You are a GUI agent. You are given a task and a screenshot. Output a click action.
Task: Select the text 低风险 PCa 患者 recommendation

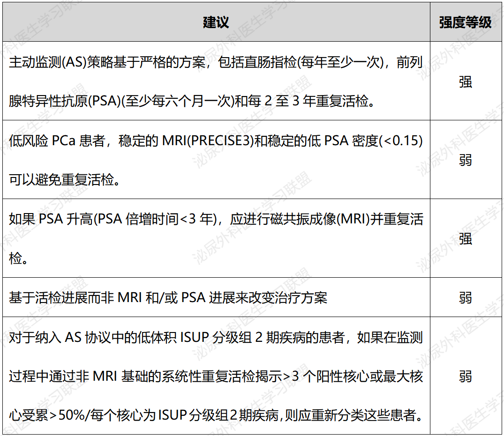tap(216, 160)
